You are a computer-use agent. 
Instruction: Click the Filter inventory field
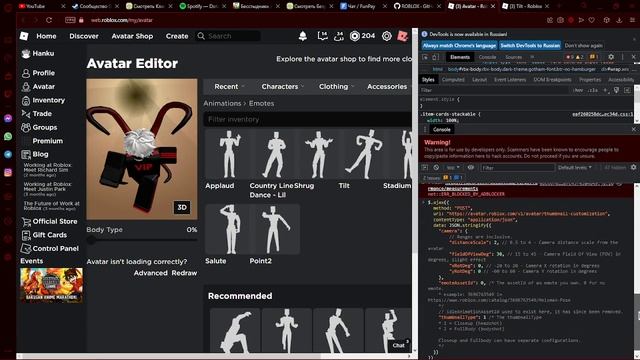pyautogui.click(x=308, y=119)
